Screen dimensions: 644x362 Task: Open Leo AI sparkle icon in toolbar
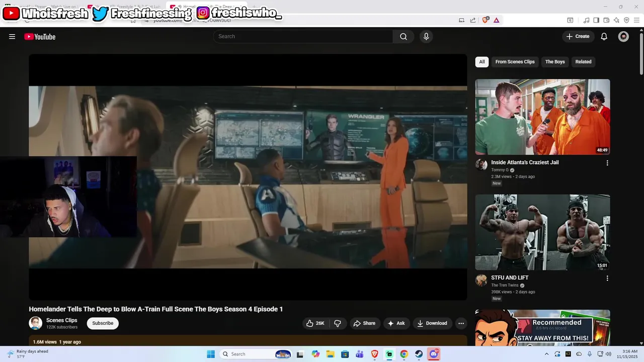point(616,20)
